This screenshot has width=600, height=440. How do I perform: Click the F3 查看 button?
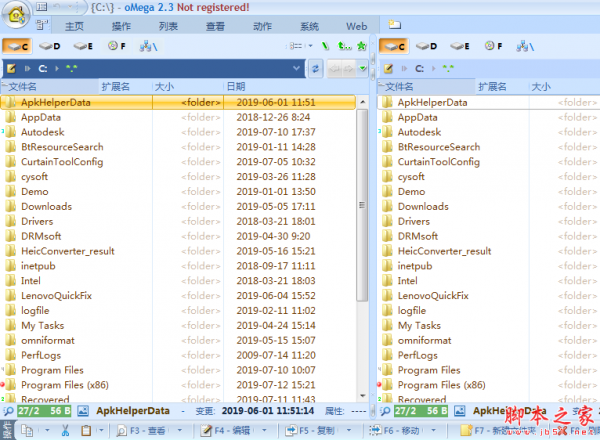coord(141,431)
